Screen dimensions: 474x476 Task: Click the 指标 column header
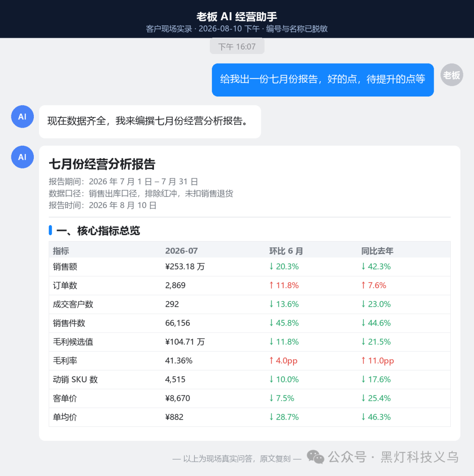tap(61, 251)
